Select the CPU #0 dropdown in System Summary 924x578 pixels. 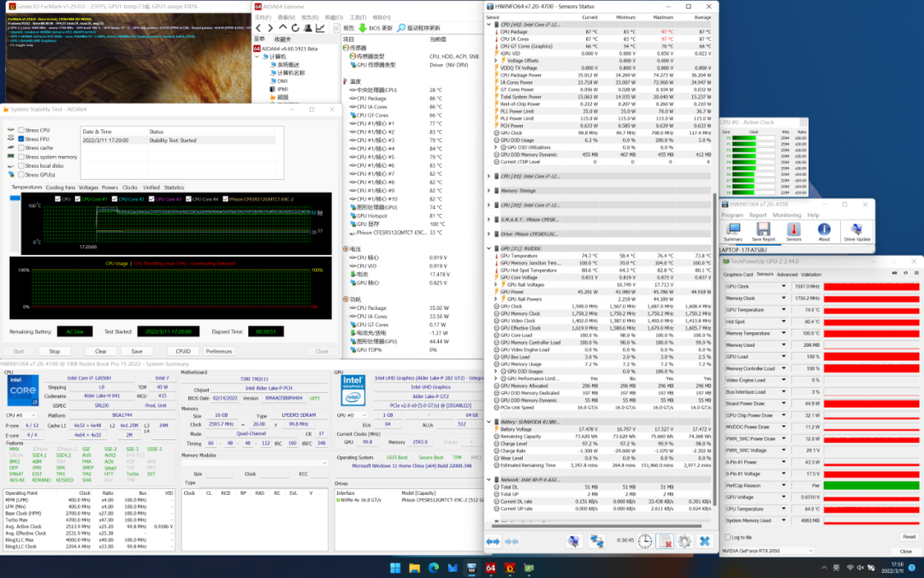click(21, 415)
